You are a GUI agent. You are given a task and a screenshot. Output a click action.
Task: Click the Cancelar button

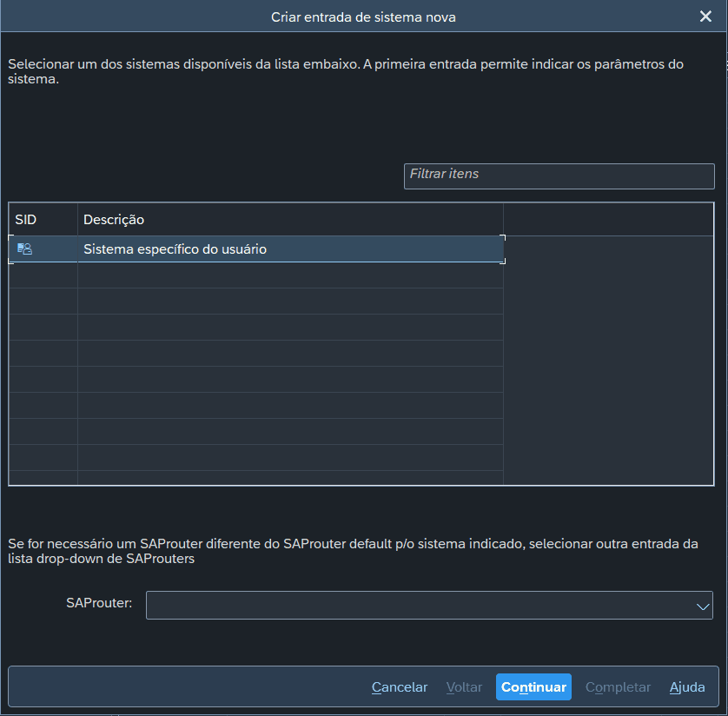coord(400,686)
